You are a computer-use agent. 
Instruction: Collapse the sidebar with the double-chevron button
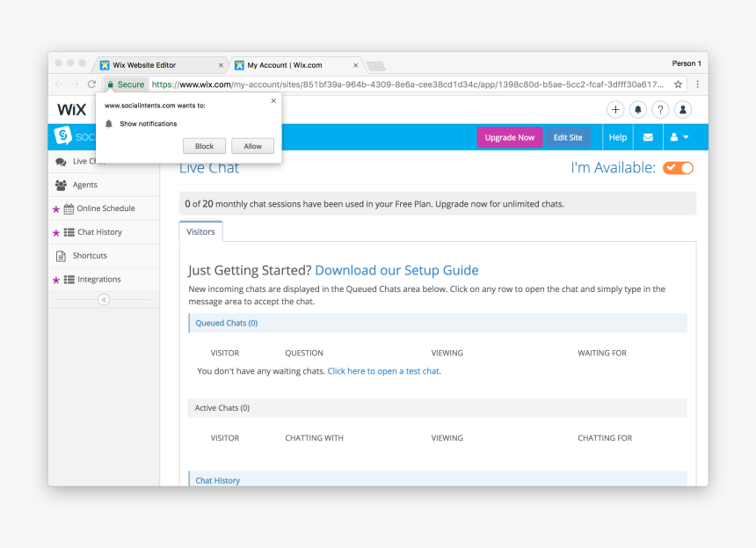pos(104,300)
